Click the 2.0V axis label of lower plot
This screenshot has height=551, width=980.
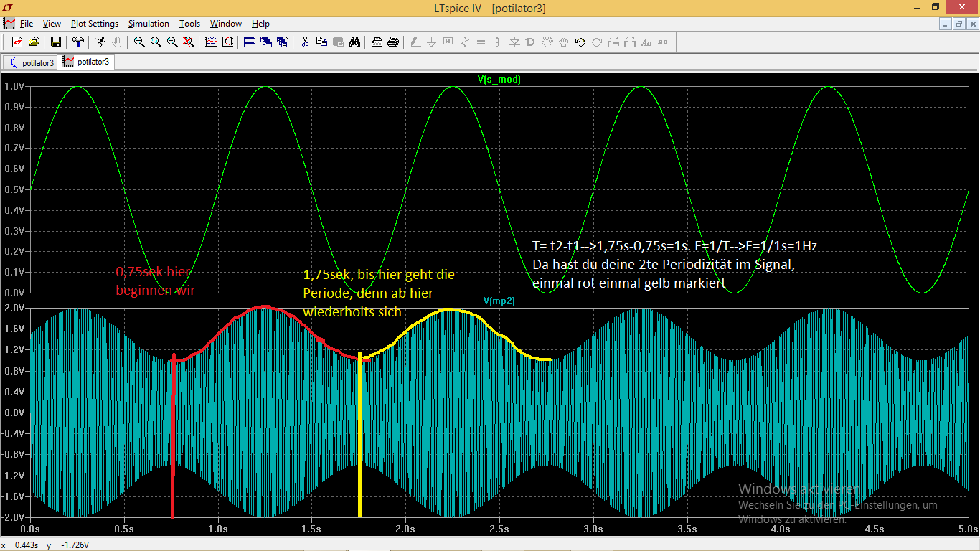(x=15, y=309)
